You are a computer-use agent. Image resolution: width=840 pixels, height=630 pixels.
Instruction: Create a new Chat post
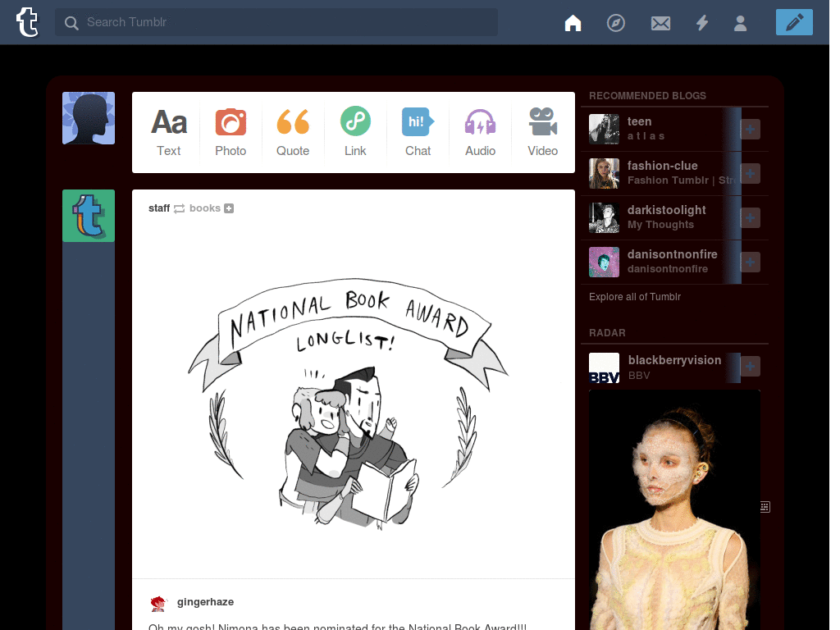coord(418,132)
